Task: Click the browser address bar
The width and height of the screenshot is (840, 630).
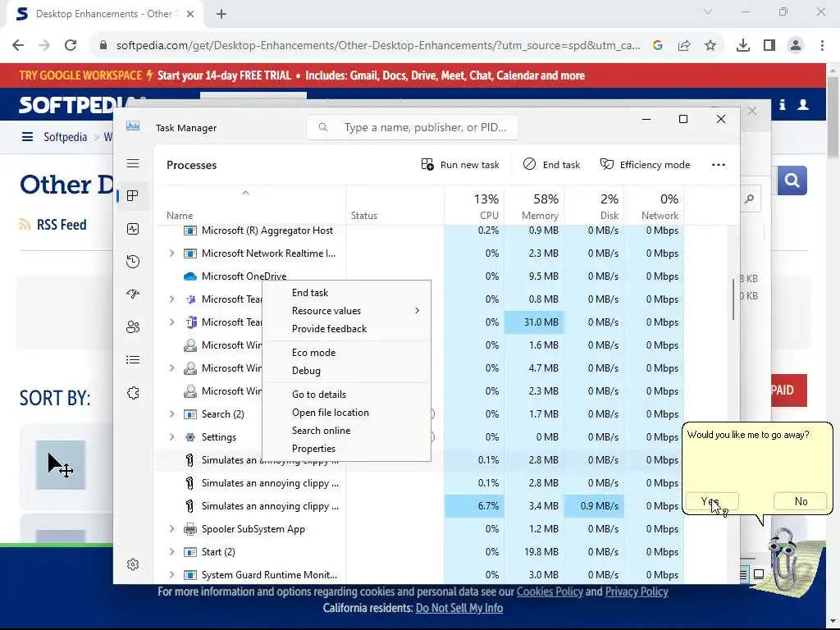Action: tap(377, 46)
